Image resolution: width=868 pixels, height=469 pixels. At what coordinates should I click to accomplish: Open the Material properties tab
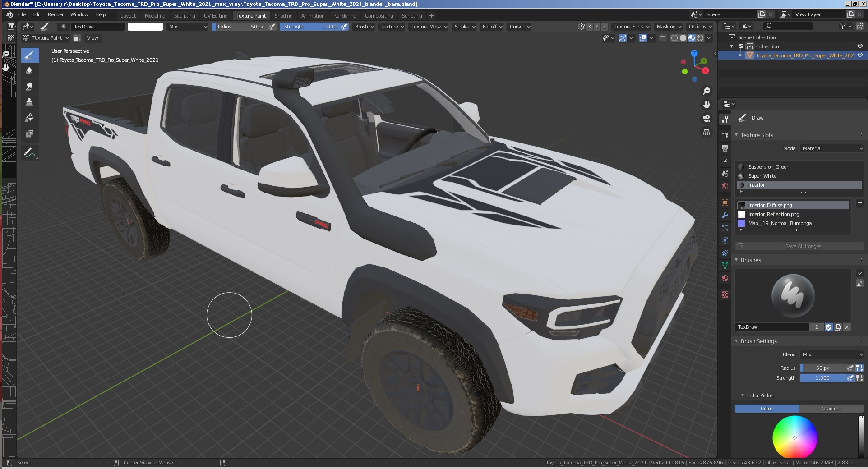point(725,278)
